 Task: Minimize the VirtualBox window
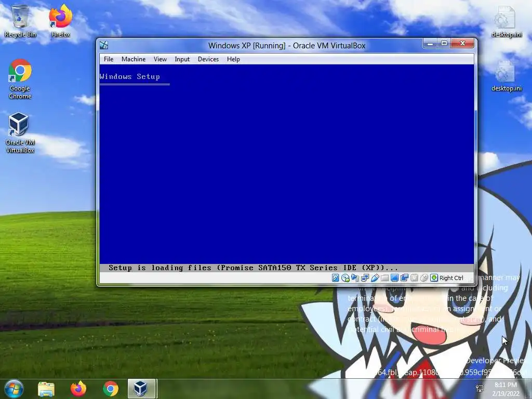pyautogui.click(x=430, y=43)
